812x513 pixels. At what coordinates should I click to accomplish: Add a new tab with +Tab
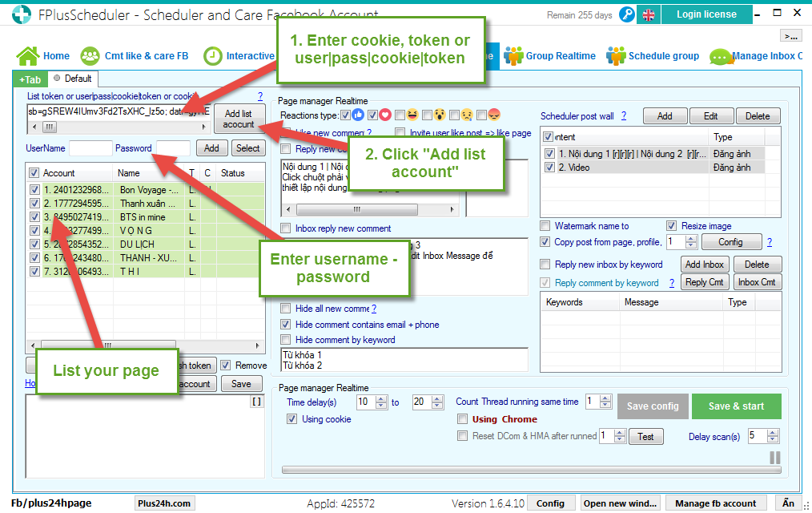click(30, 79)
